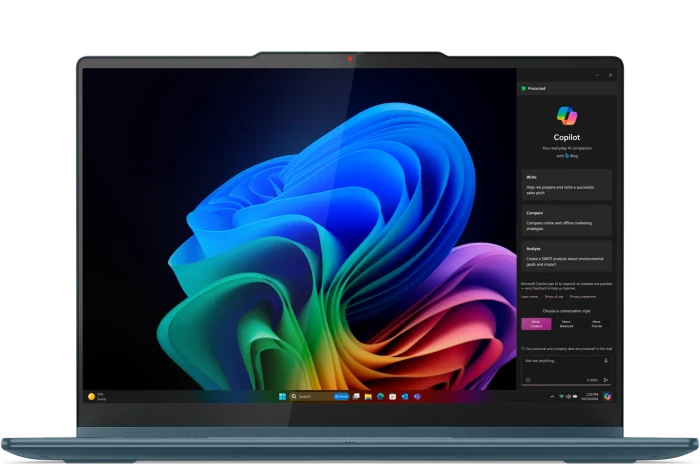Open the weather widget on the taskbar

tap(97, 397)
